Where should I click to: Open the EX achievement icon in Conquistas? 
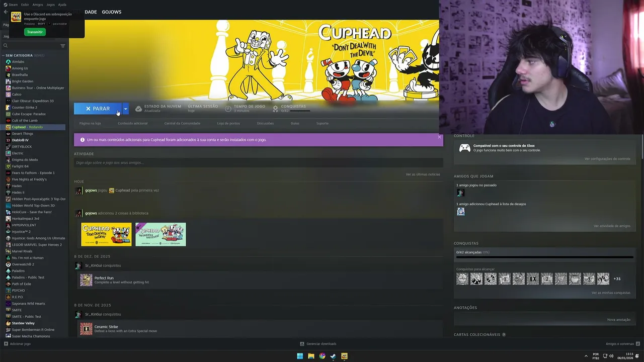point(533,279)
